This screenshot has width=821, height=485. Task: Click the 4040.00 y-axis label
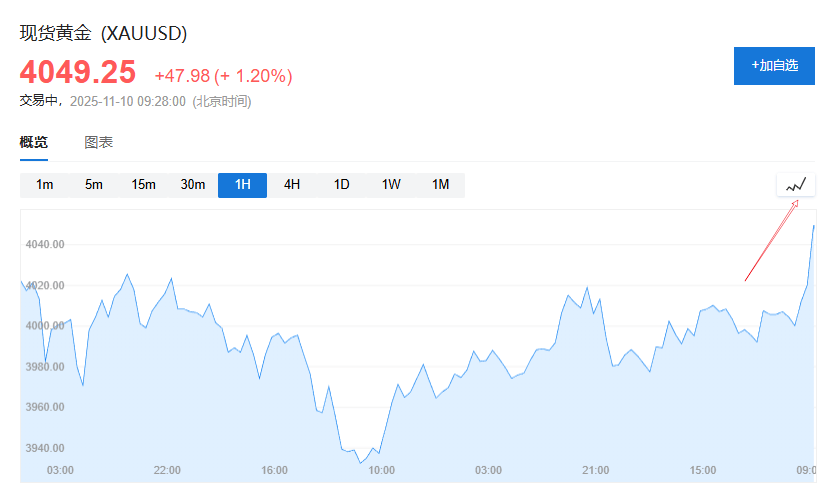pos(44,244)
